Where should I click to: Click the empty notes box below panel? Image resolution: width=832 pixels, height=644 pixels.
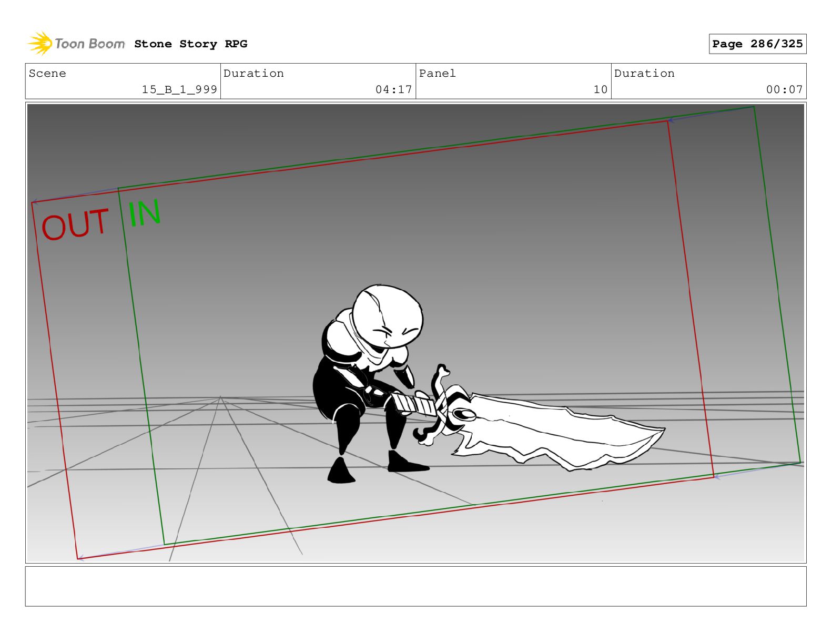pyautogui.click(x=415, y=586)
